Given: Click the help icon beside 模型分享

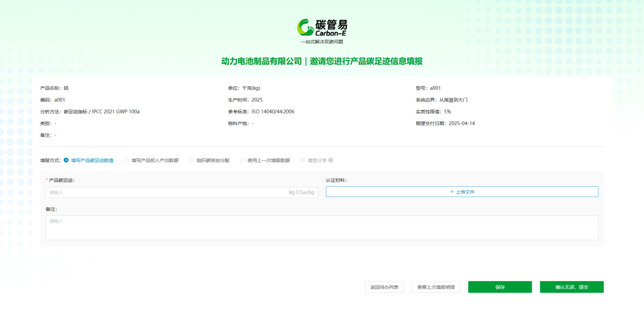Looking at the screenshot, I should pyautogui.click(x=331, y=160).
